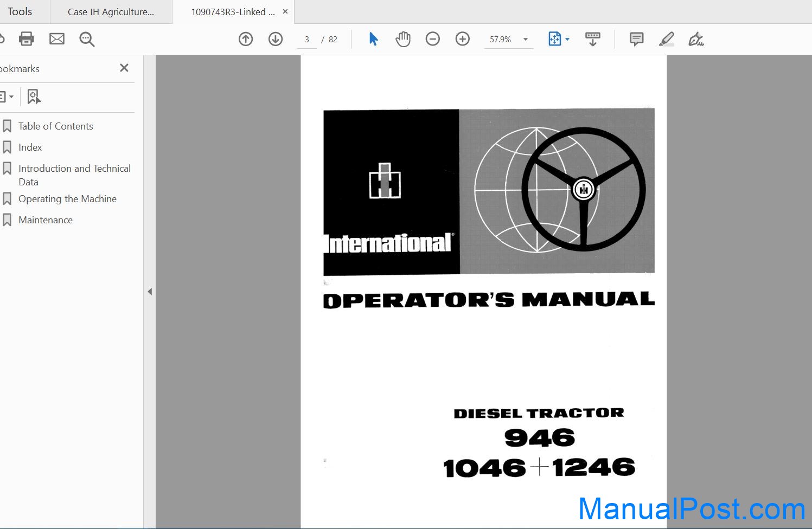Open Introduction and Technical Data bookmark

75,175
